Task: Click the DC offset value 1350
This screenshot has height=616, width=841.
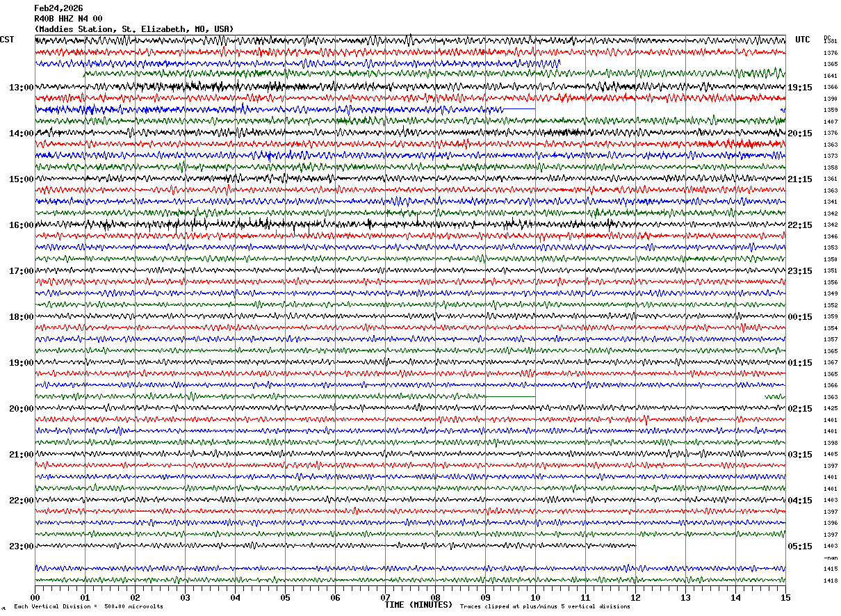Action: pos(830,259)
